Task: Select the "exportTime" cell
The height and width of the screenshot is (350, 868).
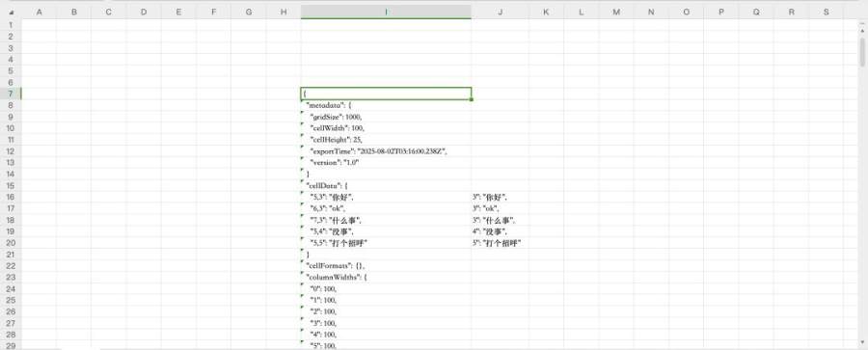Action: point(386,151)
